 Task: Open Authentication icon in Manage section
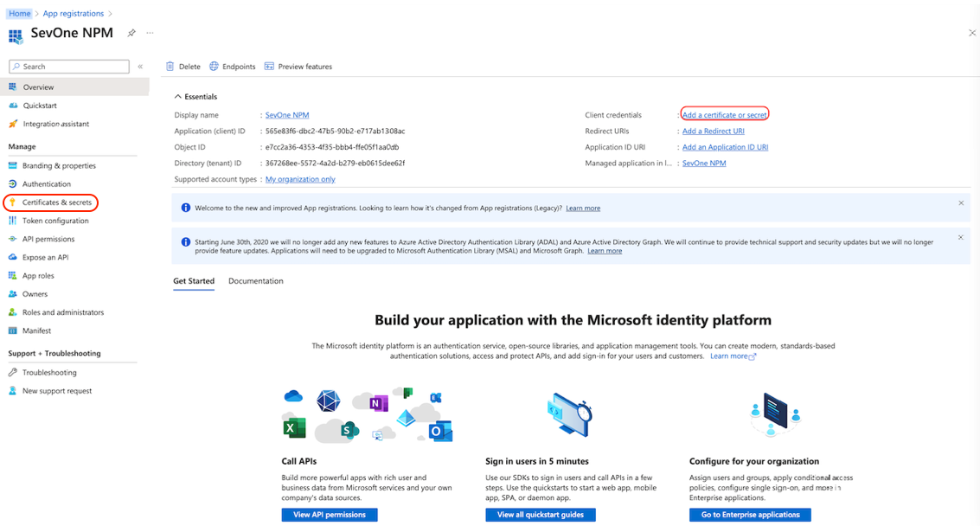12,184
